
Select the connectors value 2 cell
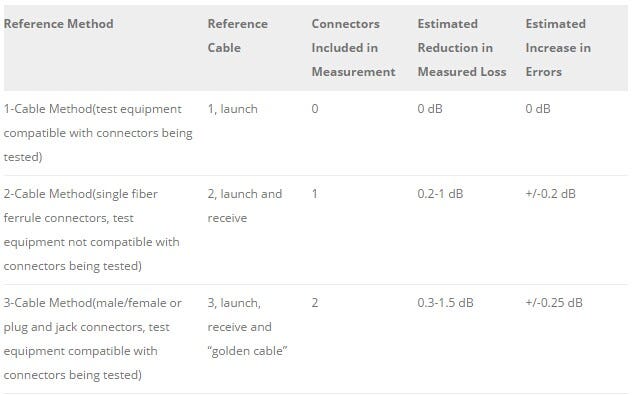tap(315, 303)
